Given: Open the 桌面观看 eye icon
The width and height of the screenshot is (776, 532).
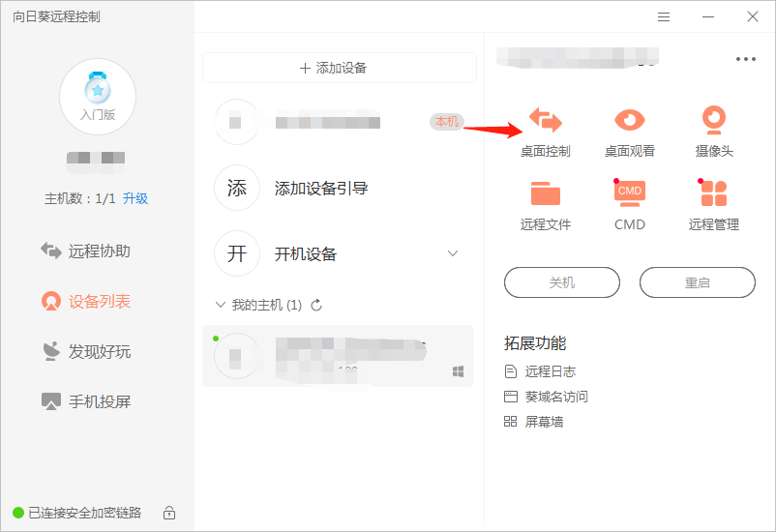Looking at the screenshot, I should (x=630, y=120).
